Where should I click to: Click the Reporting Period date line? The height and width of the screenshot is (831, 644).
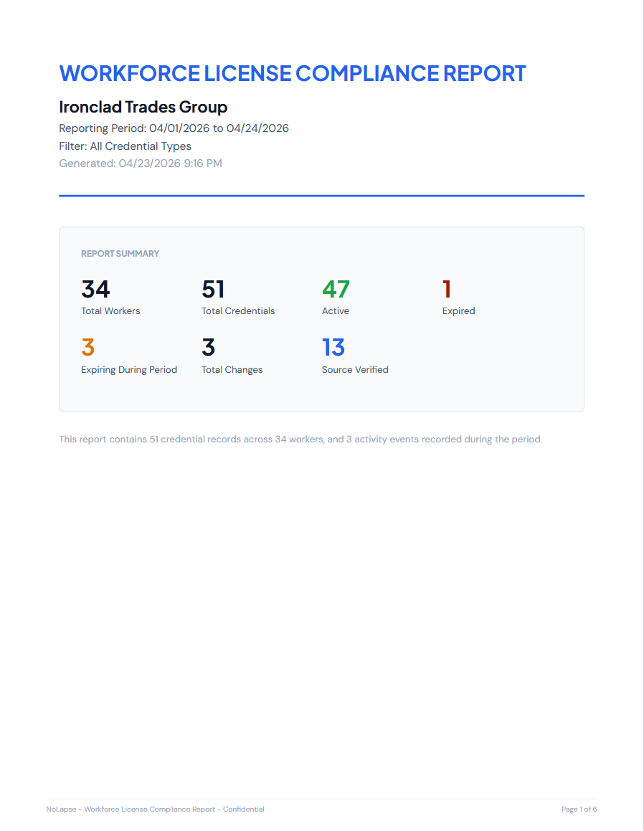pyautogui.click(x=174, y=128)
